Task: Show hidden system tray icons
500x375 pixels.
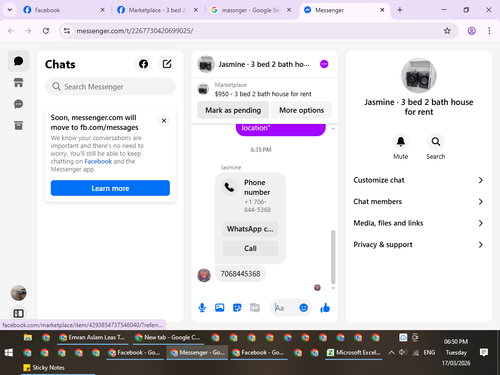Action: (392, 353)
